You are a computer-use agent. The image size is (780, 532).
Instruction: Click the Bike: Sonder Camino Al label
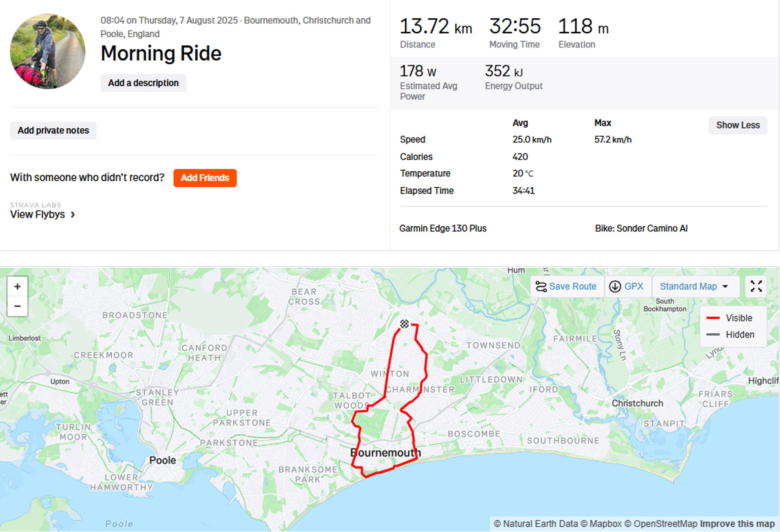point(641,228)
